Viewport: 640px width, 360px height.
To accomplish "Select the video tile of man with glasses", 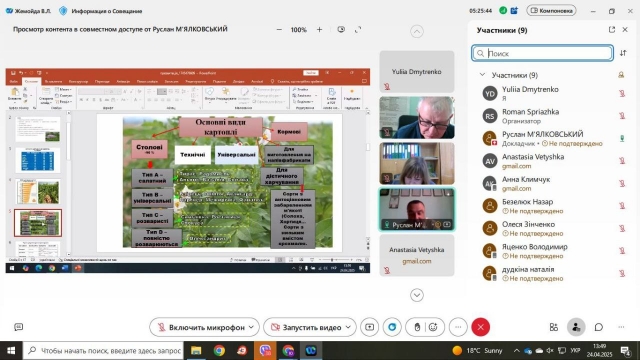I will 417,118.
